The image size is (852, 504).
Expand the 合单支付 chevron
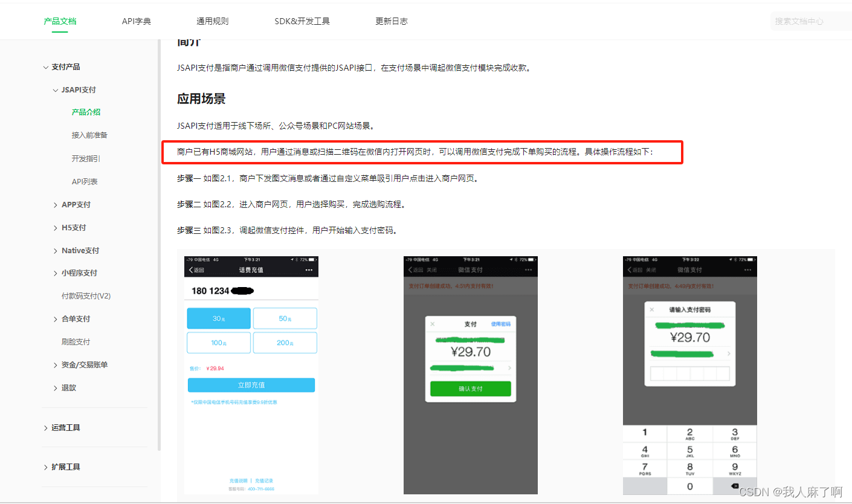point(56,319)
